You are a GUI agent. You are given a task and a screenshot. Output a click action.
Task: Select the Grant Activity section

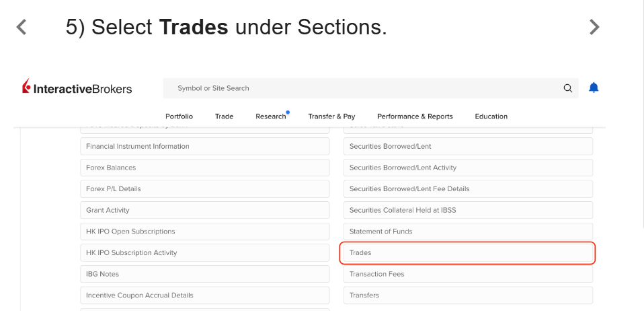[205, 210]
